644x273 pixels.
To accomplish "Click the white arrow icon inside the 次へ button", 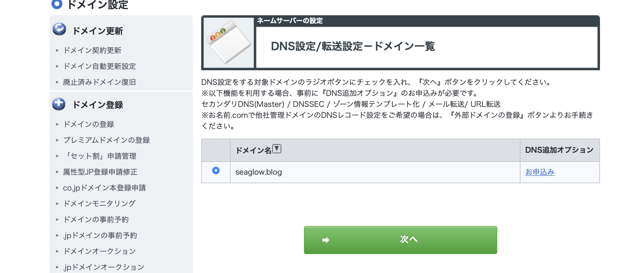I will tap(326, 240).
